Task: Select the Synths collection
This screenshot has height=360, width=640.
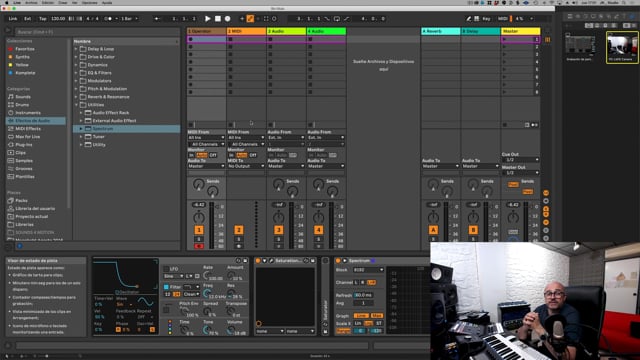Action: [22, 57]
